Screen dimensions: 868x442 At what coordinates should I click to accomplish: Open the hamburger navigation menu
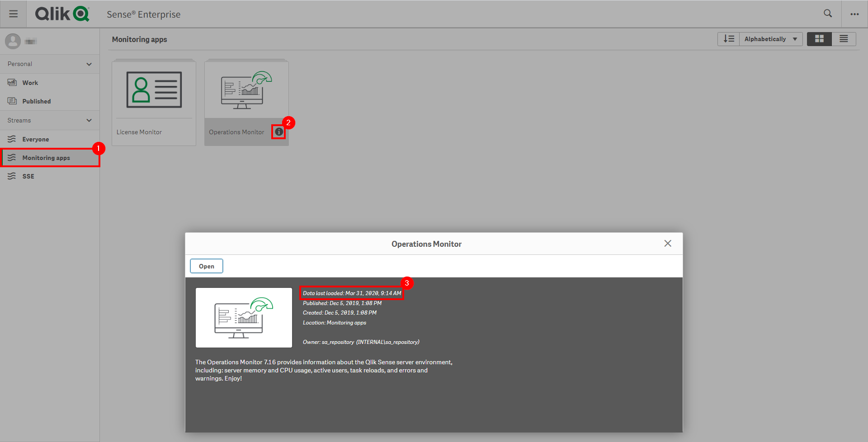point(14,14)
